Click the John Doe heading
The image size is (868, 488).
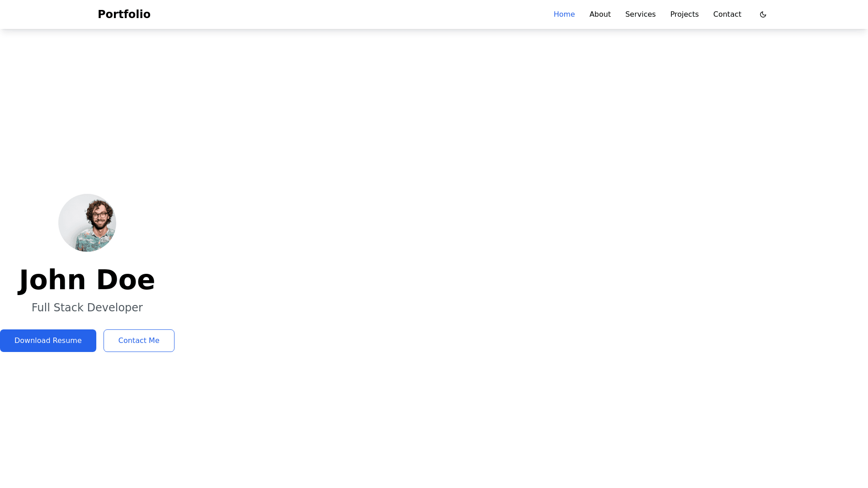click(87, 280)
